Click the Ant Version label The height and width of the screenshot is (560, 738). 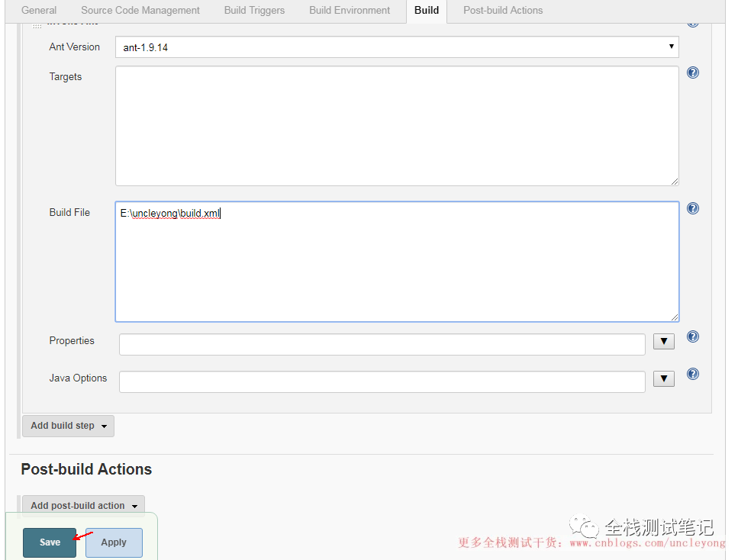74,47
